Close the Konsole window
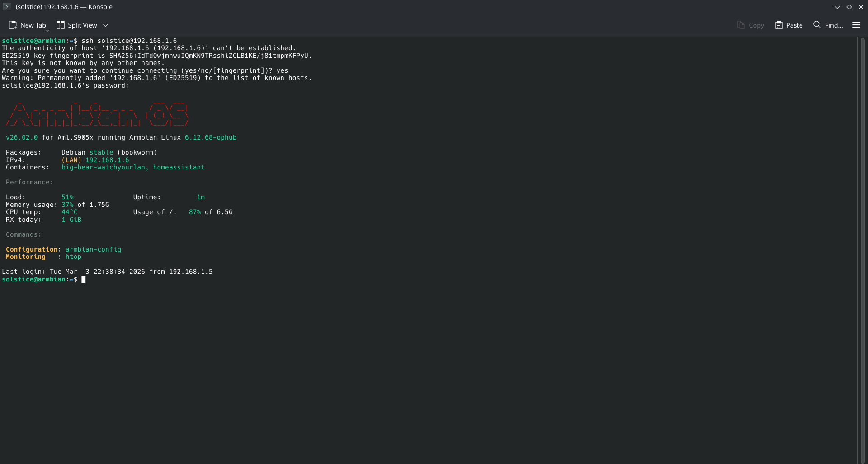Image resolution: width=868 pixels, height=464 pixels. coord(861,7)
